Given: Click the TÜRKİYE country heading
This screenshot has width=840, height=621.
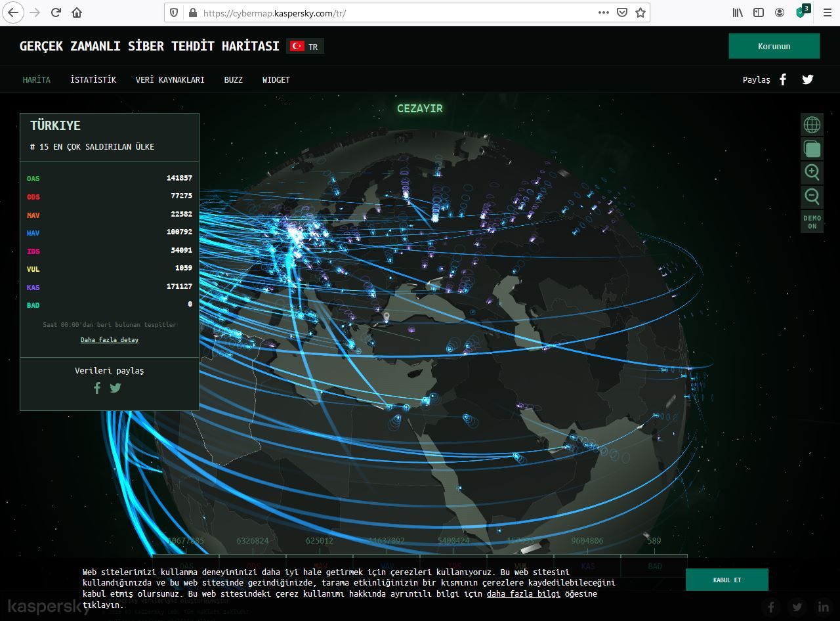Looking at the screenshot, I should click(x=55, y=125).
